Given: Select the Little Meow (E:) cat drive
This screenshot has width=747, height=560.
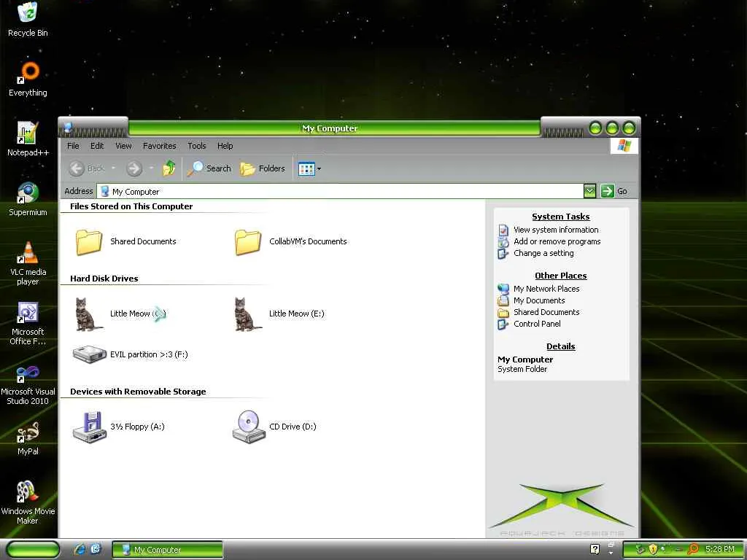Looking at the screenshot, I should point(279,314).
